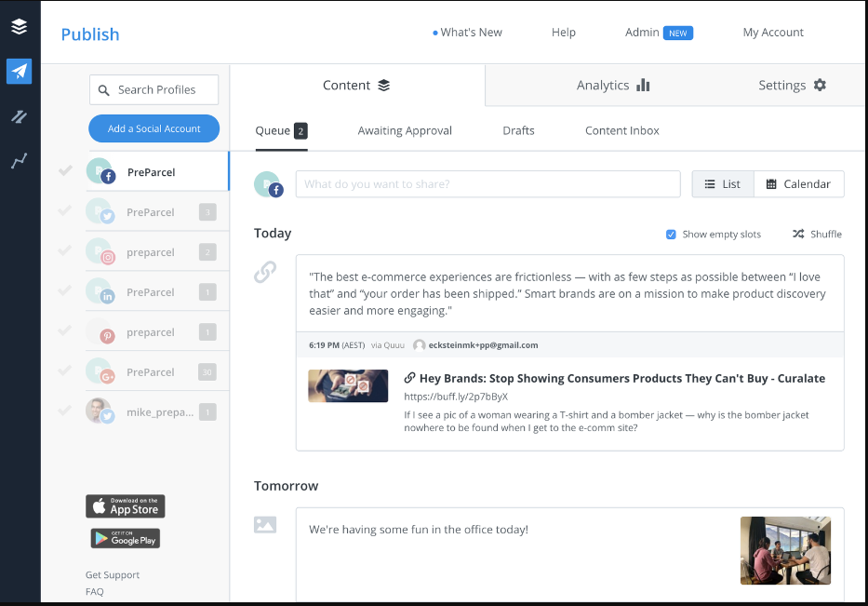Click the Facebook avatar beside the composer

pos(269,184)
